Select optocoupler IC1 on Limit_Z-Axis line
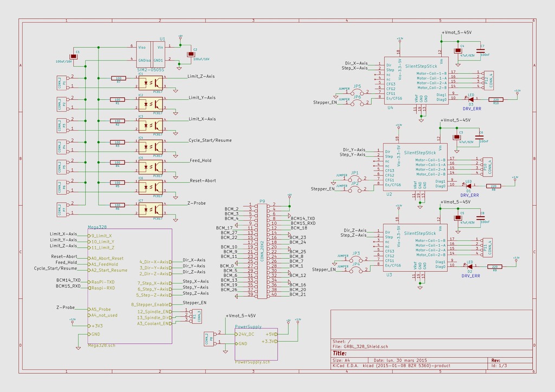Image resolution: width=555 pixels, height=392 pixels. point(151,83)
